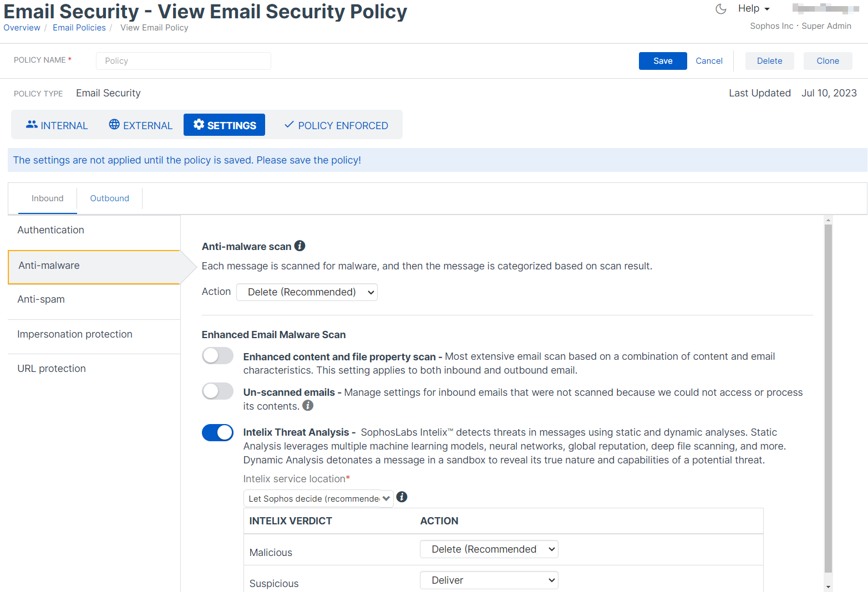Viewport: 868px width, 592px height.
Task: Select Anti-spam in the side menu
Action: click(41, 299)
